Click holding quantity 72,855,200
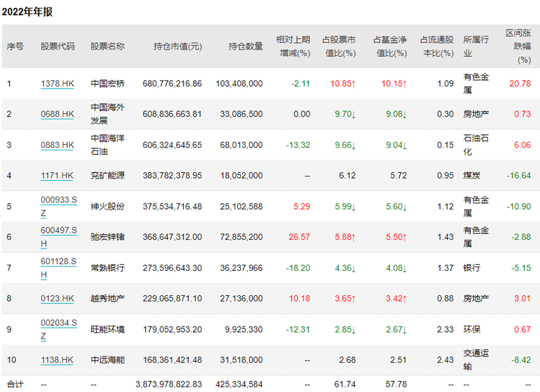The width and height of the screenshot is (540, 392). 242,237
